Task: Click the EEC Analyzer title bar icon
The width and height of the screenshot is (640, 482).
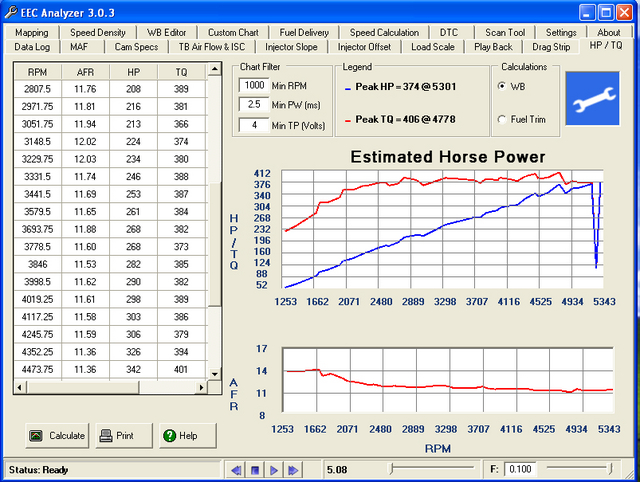Action: click(x=11, y=12)
